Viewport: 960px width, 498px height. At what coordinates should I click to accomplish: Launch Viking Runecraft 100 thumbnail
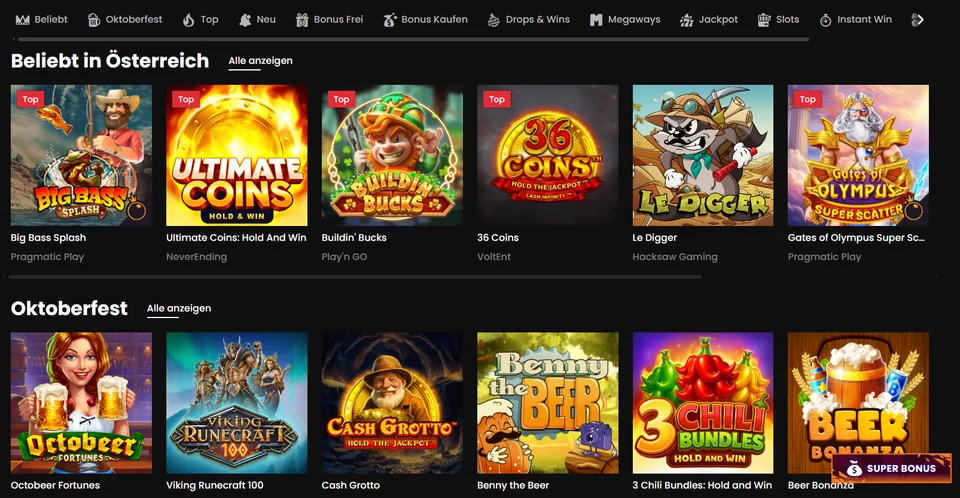click(237, 403)
